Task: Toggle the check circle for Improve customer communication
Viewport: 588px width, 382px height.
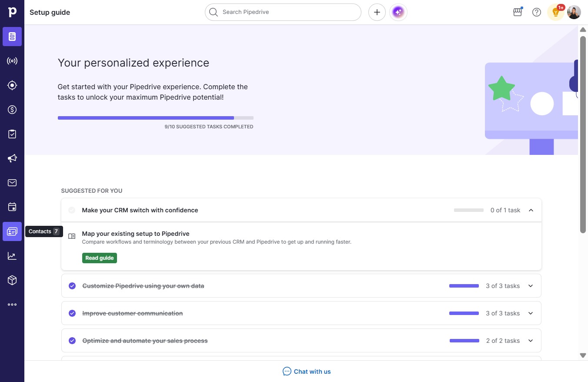Action: pos(72,313)
